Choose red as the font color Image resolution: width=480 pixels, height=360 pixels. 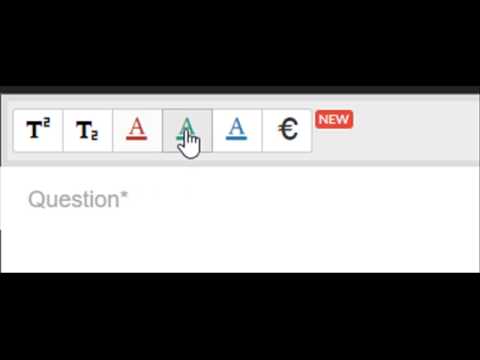[137, 130]
